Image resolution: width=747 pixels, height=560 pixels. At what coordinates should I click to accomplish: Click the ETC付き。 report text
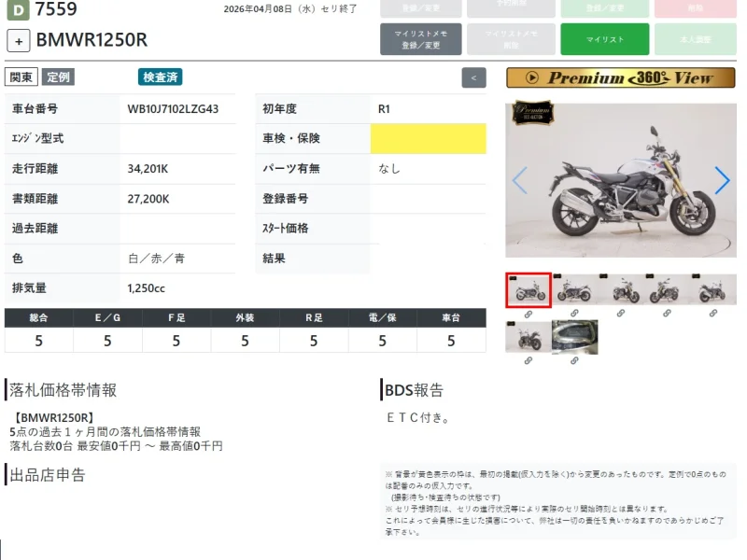tap(418, 417)
